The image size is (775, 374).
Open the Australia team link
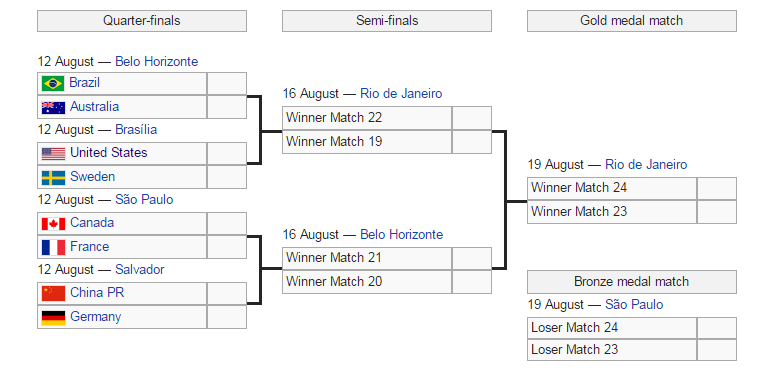tap(94, 106)
